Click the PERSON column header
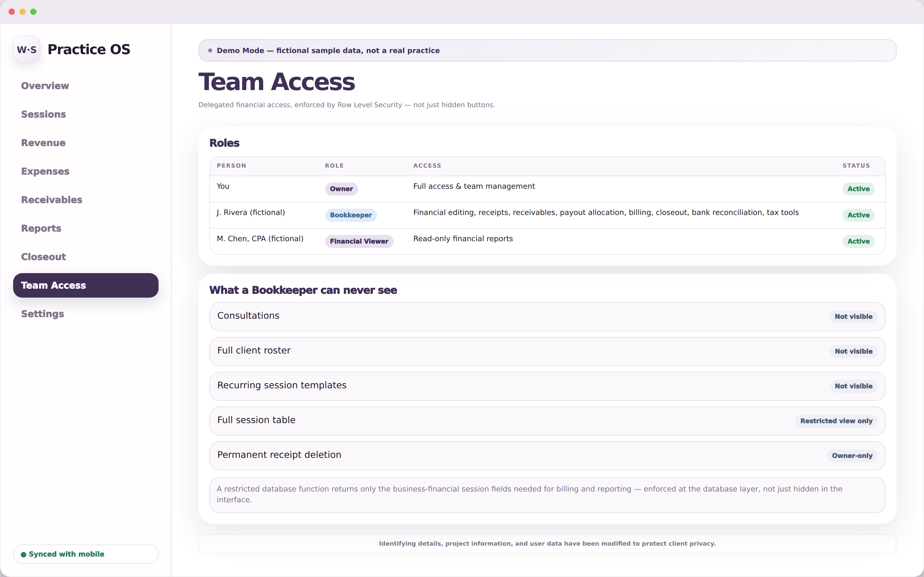 pyautogui.click(x=231, y=166)
